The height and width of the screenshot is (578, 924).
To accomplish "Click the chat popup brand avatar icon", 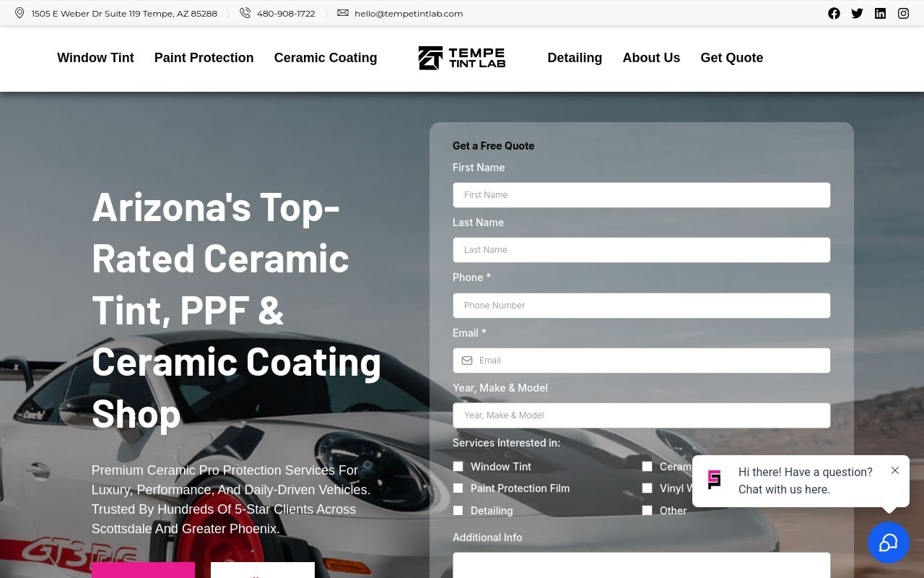I will [714, 480].
